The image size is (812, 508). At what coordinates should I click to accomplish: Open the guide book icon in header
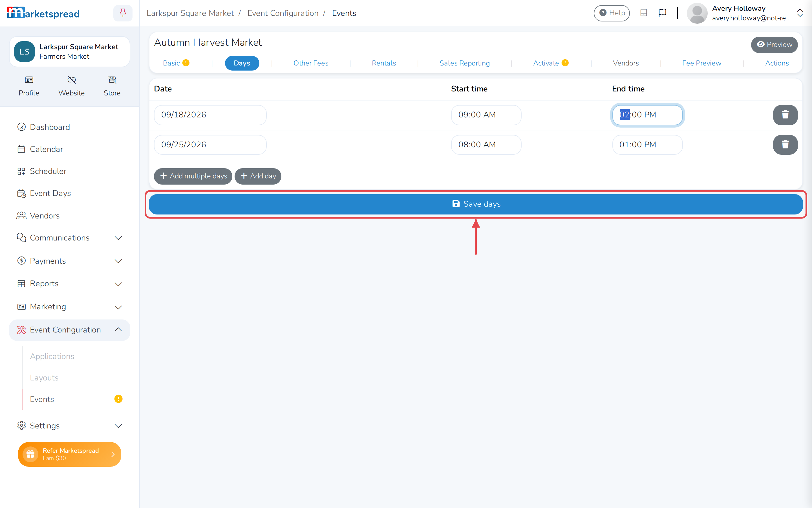(644, 13)
